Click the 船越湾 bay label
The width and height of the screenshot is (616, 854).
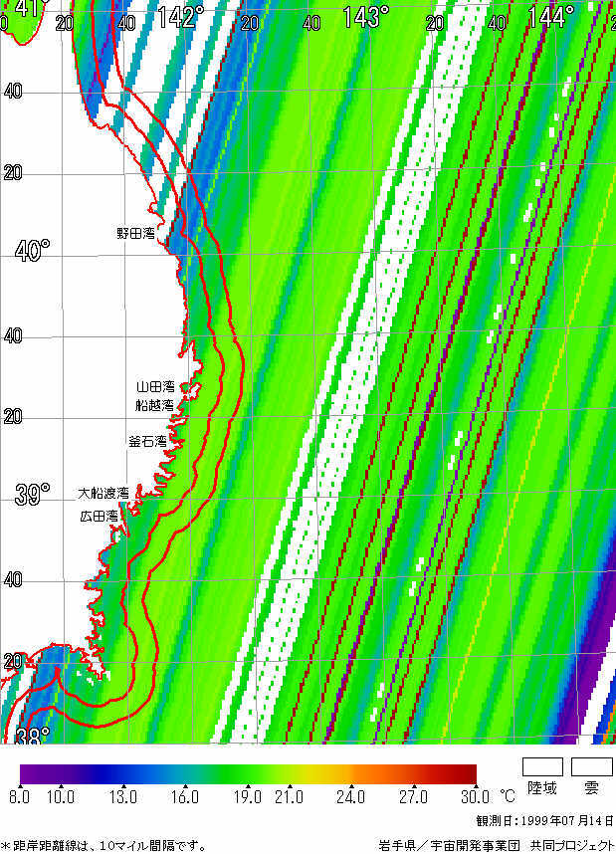[x=154, y=405]
